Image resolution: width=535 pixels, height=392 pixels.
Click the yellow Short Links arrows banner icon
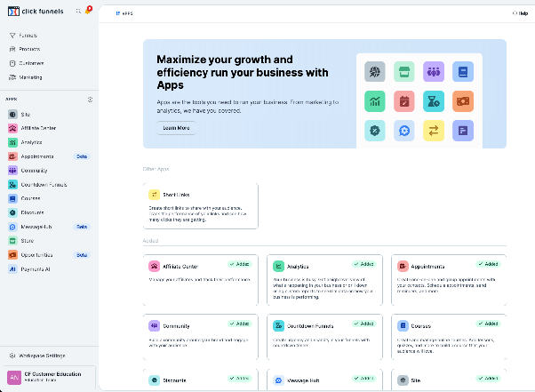click(434, 131)
